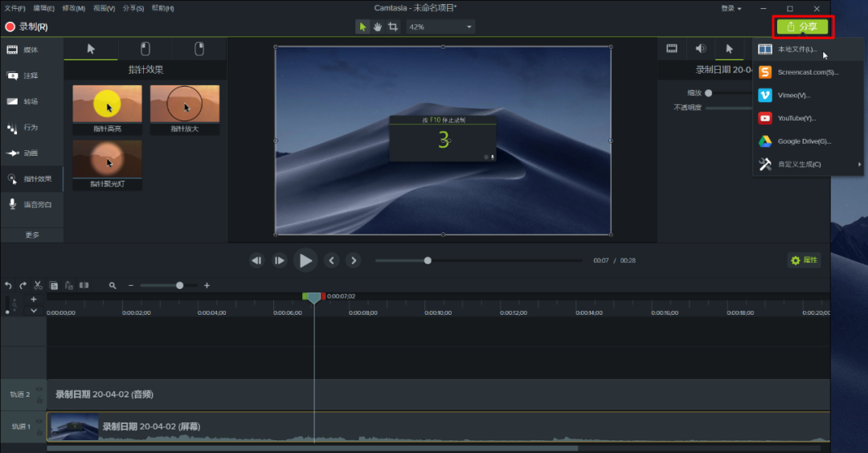Click the playback scrubber handle
This screenshot has height=453, width=868.
(428, 260)
